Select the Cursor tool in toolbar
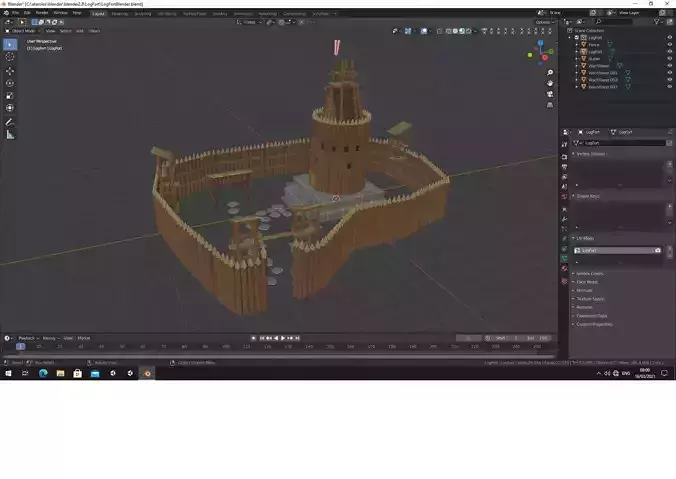 point(10,57)
